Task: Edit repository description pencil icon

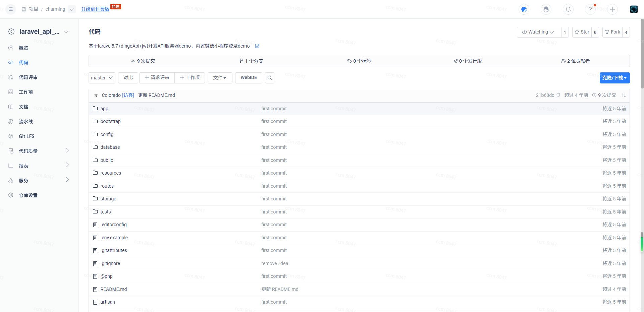Action: [257, 46]
